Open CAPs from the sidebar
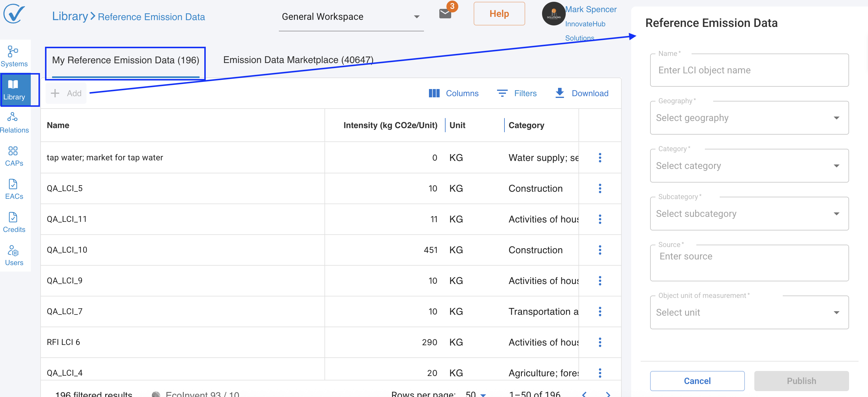Screen dimensions: 868x397 pyautogui.click(x=14, y=156)
